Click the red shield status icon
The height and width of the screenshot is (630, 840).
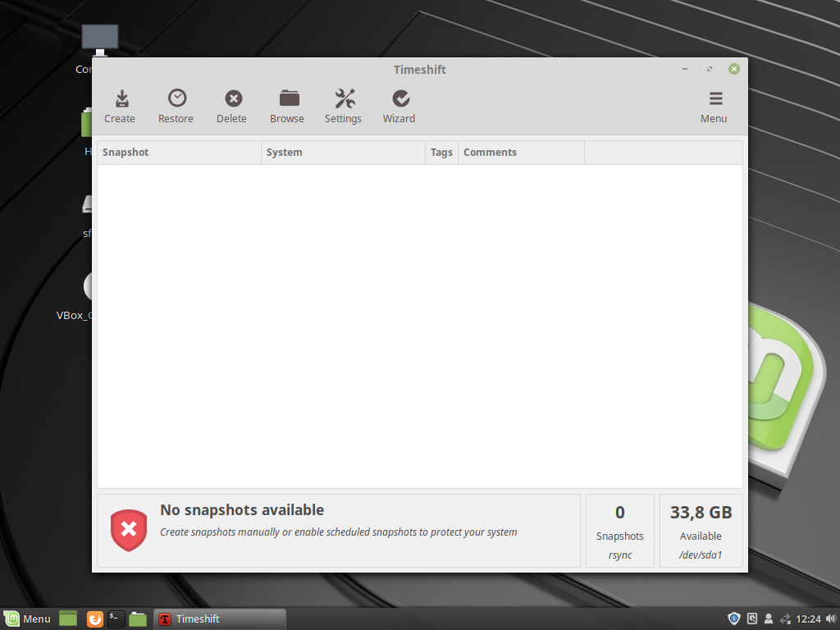point(129,530)
